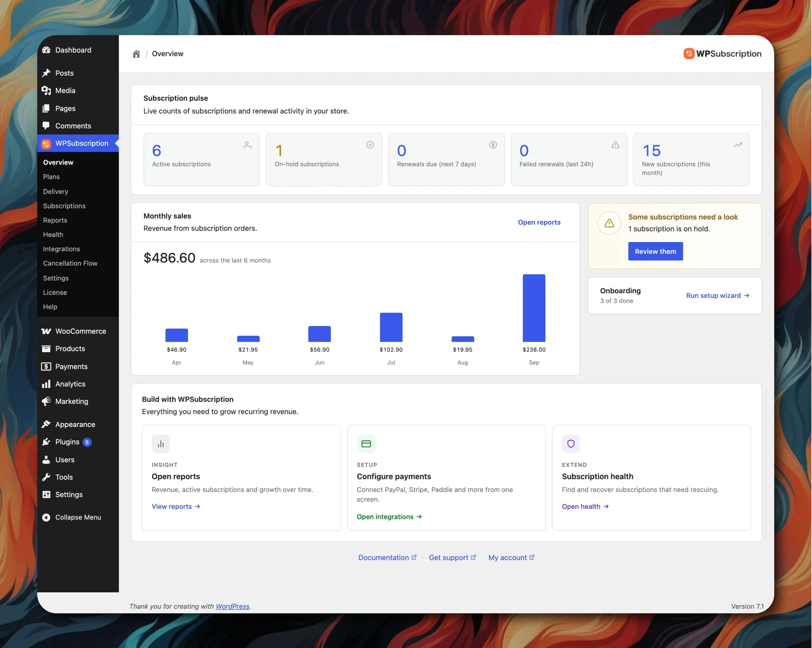
Task: Open the Documentation footer link
Action: [387, 558]
